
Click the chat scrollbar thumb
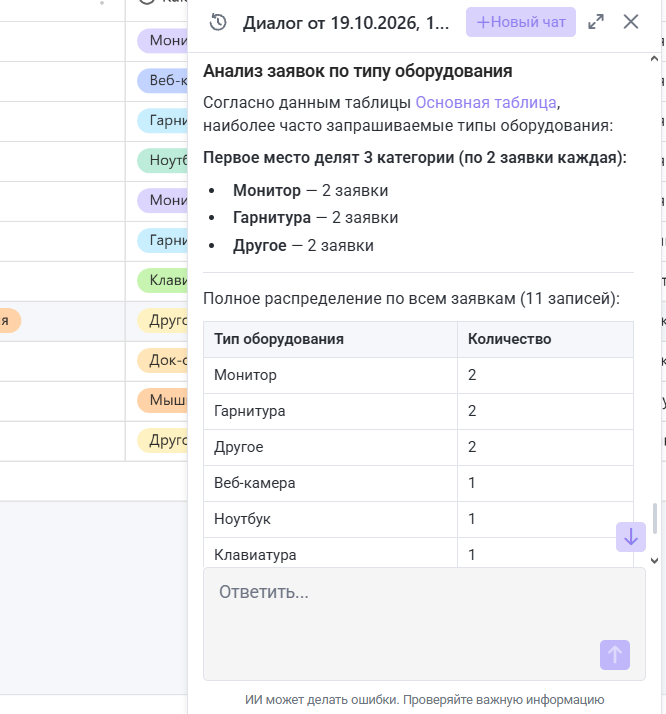tap(655, 518)
